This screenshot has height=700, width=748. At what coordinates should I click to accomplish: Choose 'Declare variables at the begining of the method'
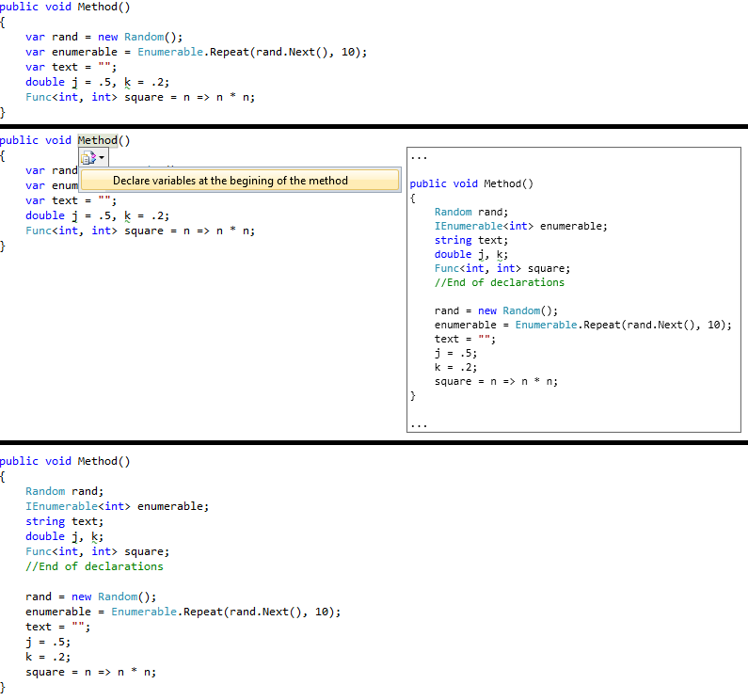coord(240,181)
